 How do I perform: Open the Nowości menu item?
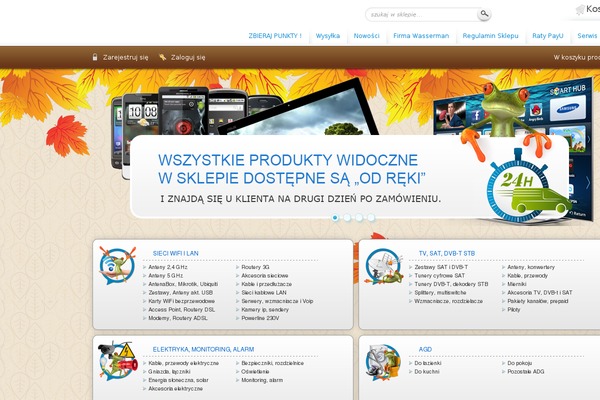point(366,36)
